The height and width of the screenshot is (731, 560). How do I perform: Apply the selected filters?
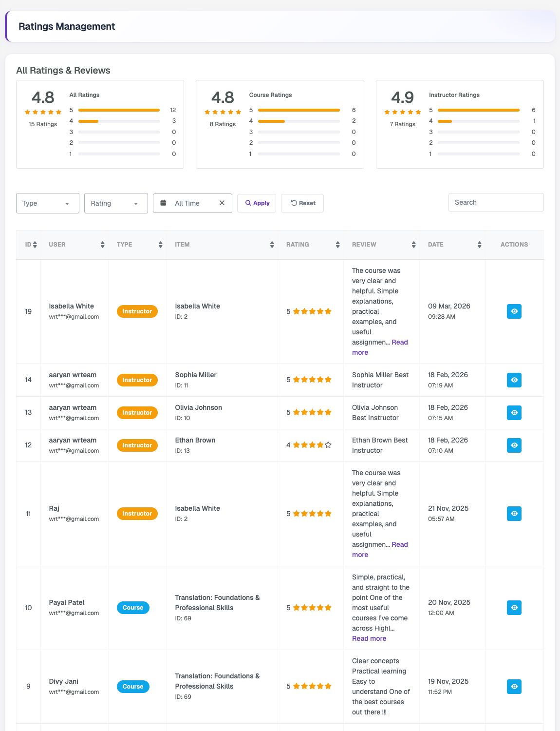[x=257, y=203]
